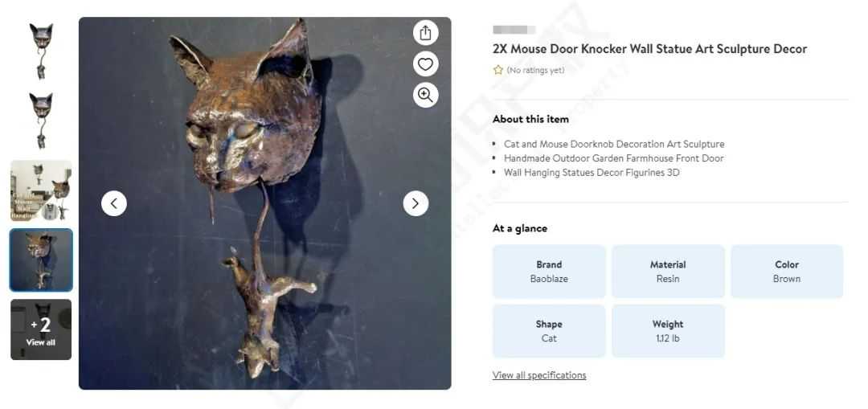Select the highlighted dark background thumbnail
This screenshot has height=409, width=868.
[x=41, y=260]
